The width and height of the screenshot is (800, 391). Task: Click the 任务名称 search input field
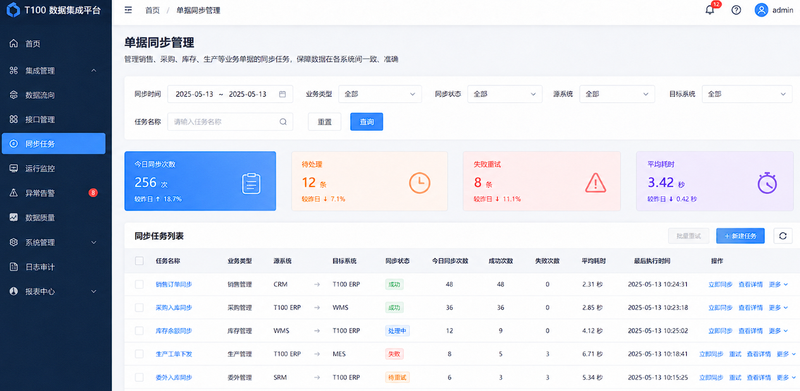(x=230, y=121)
